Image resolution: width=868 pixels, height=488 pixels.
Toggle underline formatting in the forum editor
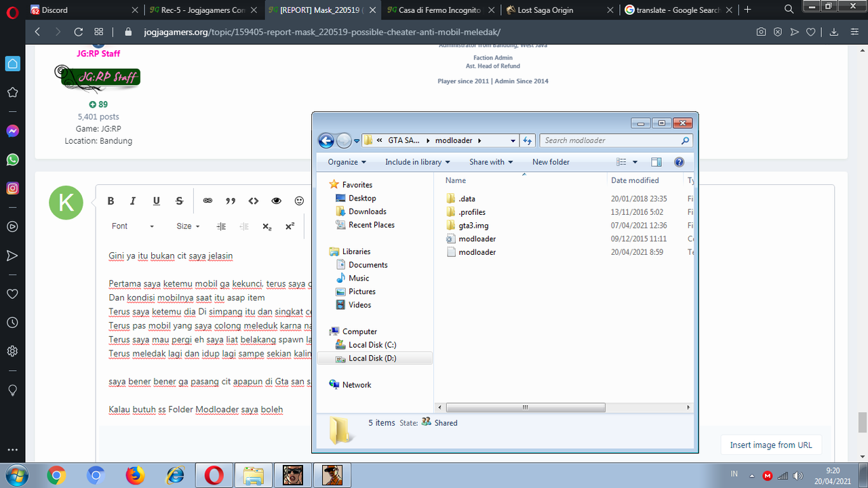point(156,201)
